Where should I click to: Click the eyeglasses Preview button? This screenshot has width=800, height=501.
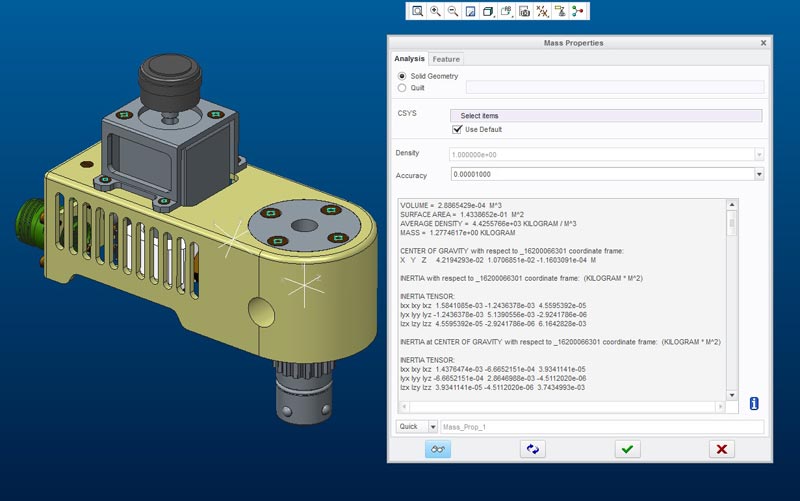point(438,450)
